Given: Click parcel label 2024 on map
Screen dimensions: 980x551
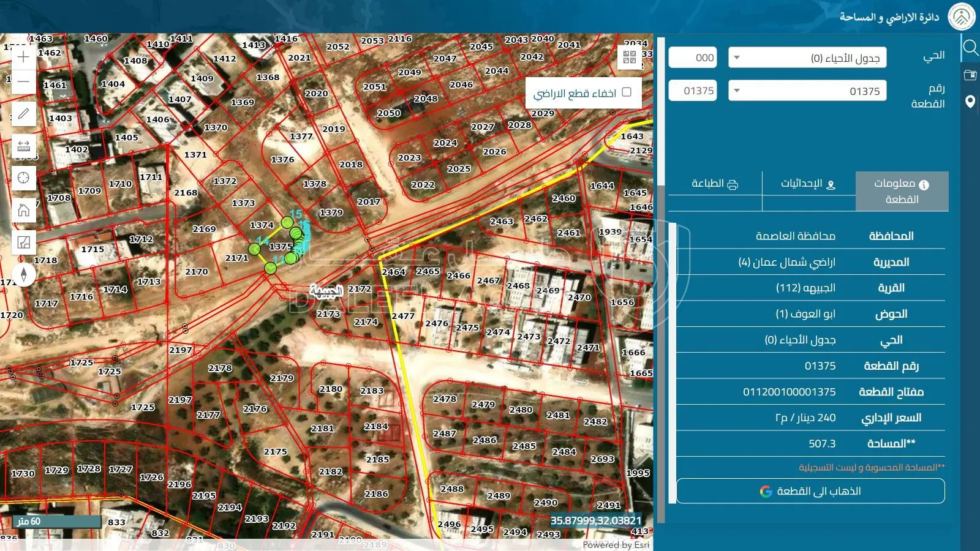Looking at the screenshot, I should click(x=445, y=143).
